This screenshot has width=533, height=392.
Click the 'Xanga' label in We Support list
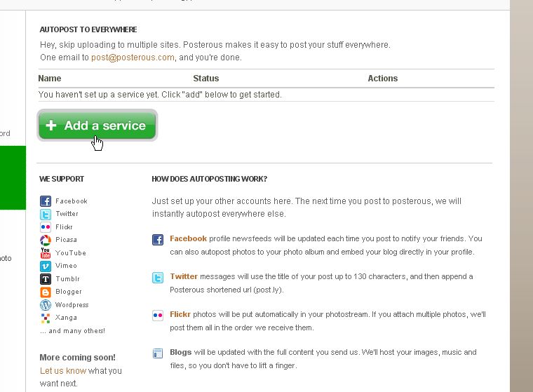(67, 318)
